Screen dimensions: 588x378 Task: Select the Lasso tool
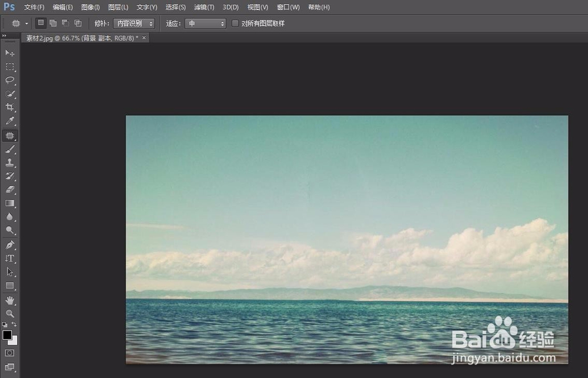10,81
